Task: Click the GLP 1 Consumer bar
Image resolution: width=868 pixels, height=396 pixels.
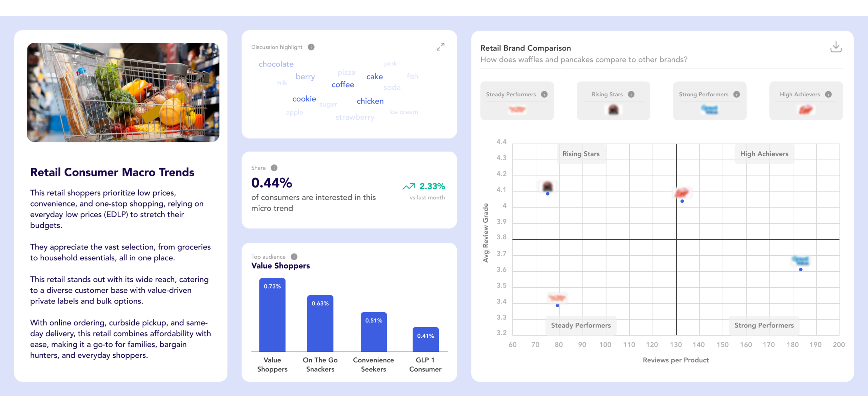Action: point(425,340)
